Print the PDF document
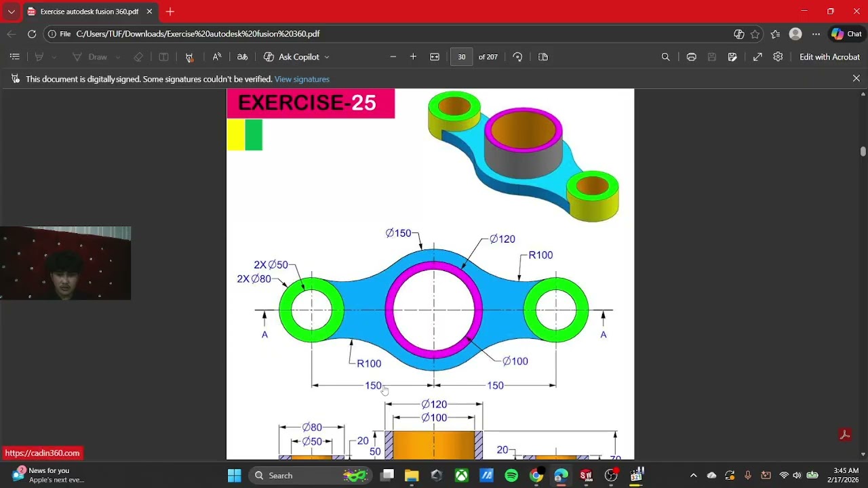 pos(691,57)
